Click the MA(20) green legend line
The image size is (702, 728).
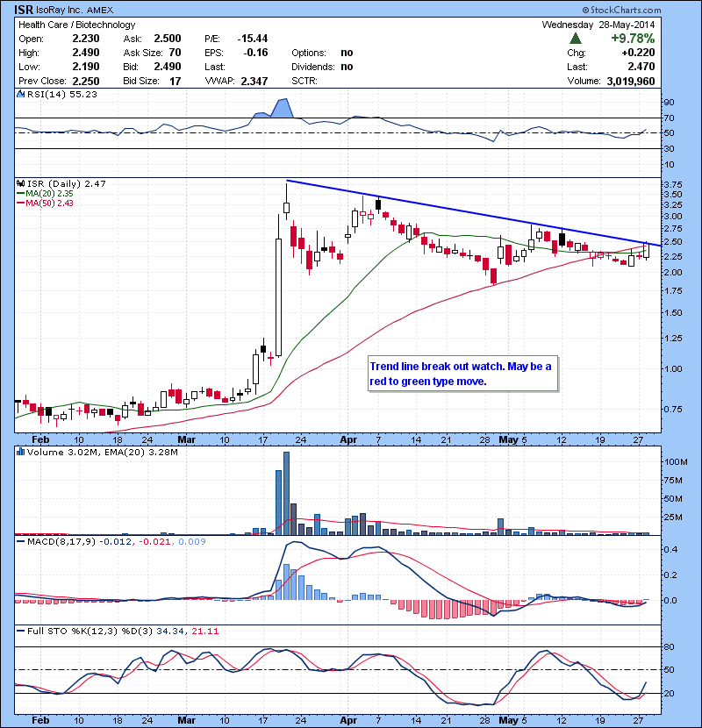20,194
